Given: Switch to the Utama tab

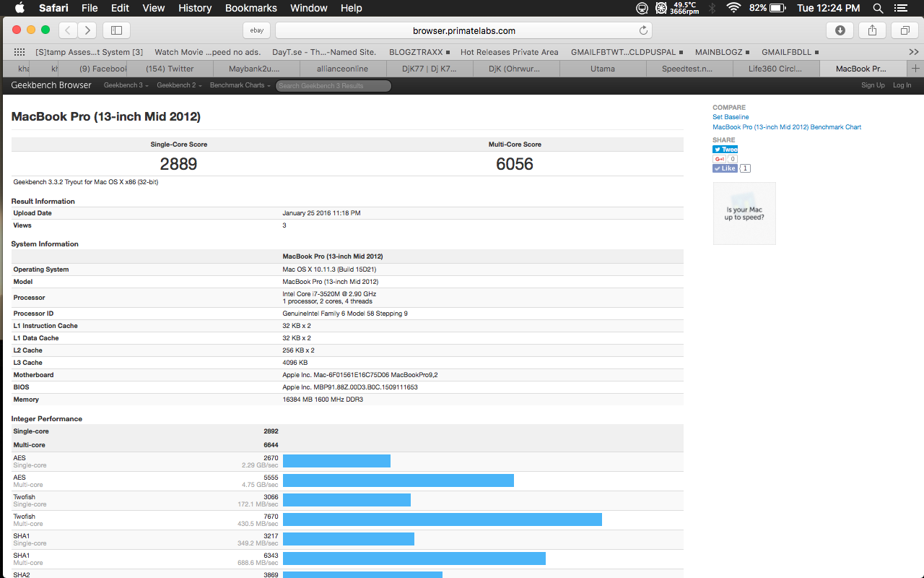Looking at the screenshot, I should [603, 69].
